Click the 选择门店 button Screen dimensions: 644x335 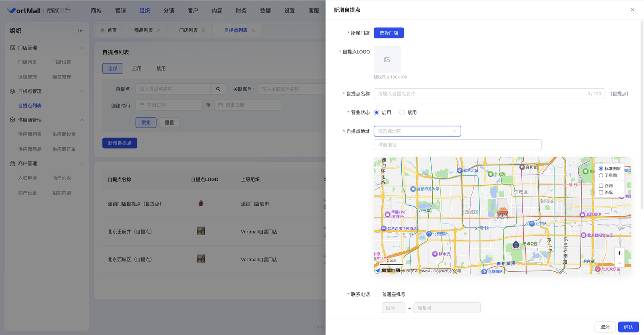(388, 33)
